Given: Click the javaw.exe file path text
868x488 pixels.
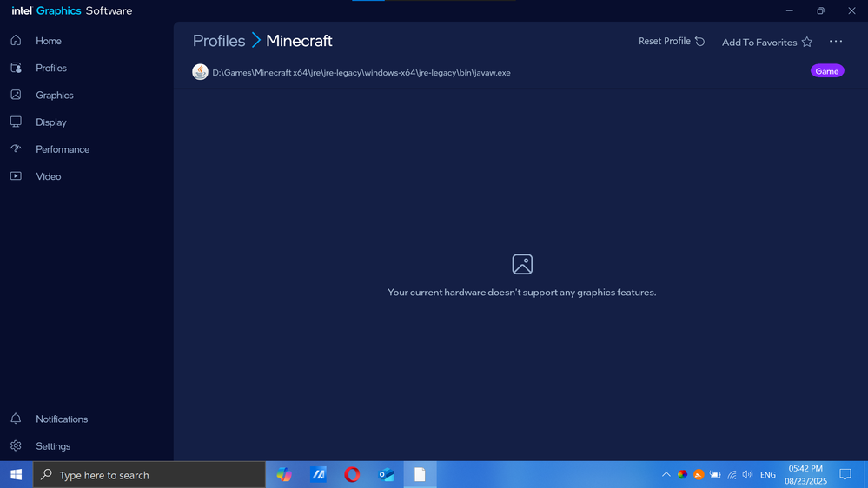Looking at the screenshot, I should coord(361,72).
